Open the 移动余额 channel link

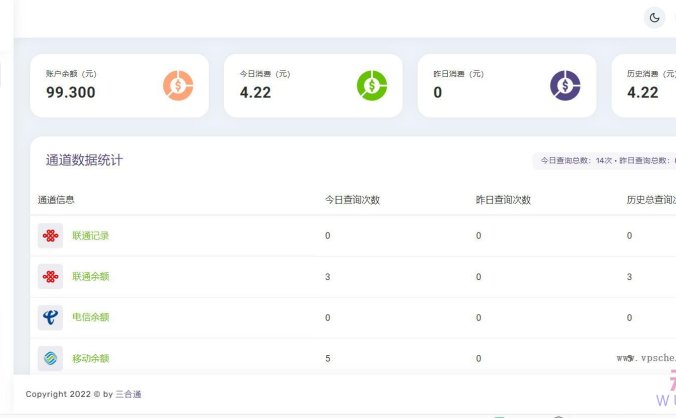91,359
